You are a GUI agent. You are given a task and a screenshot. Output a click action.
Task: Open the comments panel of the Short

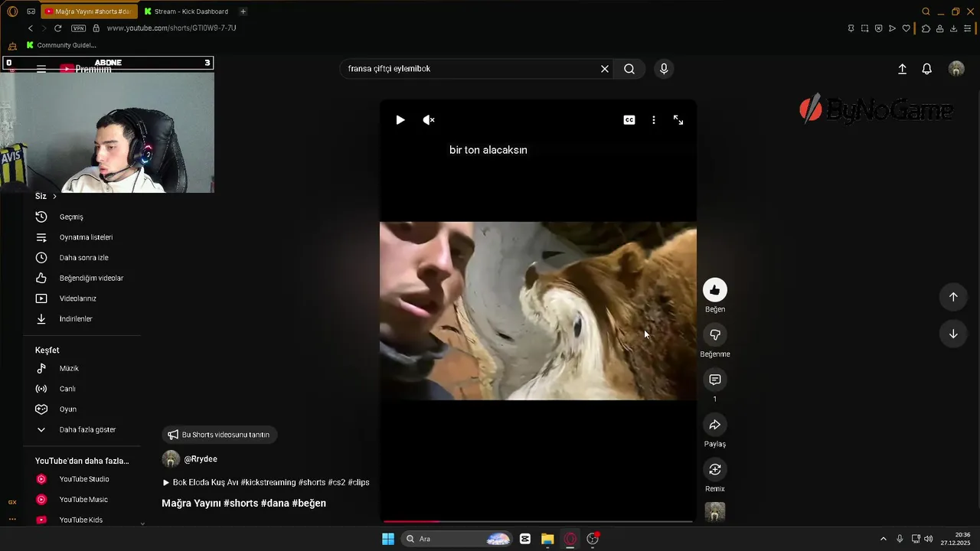[x=715, y=380]
